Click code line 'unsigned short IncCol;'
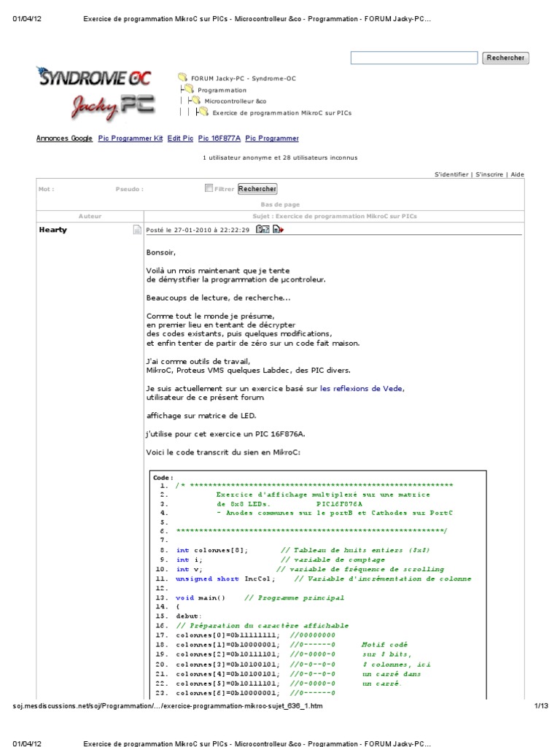 tap(225, 578)
